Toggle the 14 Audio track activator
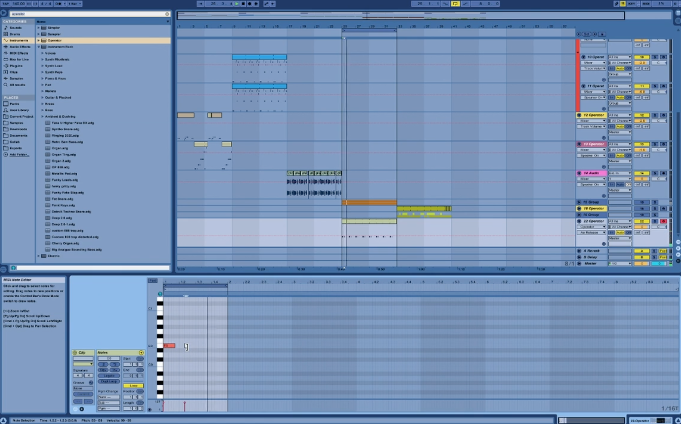The image size is (681, 424). point(641,173)
